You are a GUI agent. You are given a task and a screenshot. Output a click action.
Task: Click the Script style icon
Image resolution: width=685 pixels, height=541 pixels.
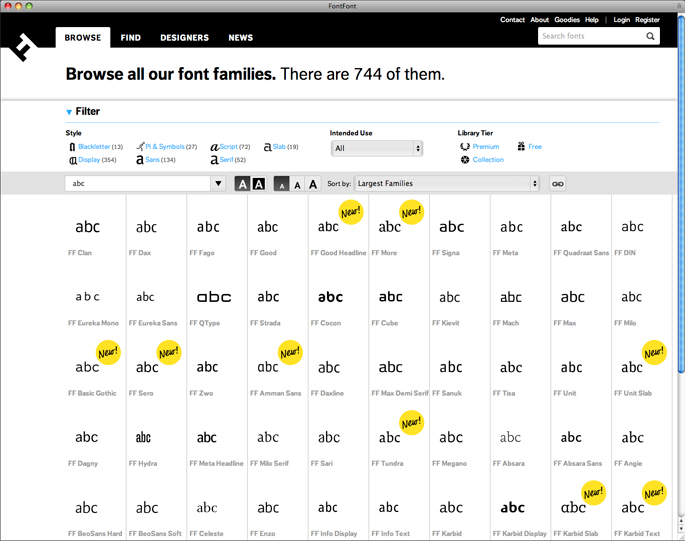[x=214, y=147]
